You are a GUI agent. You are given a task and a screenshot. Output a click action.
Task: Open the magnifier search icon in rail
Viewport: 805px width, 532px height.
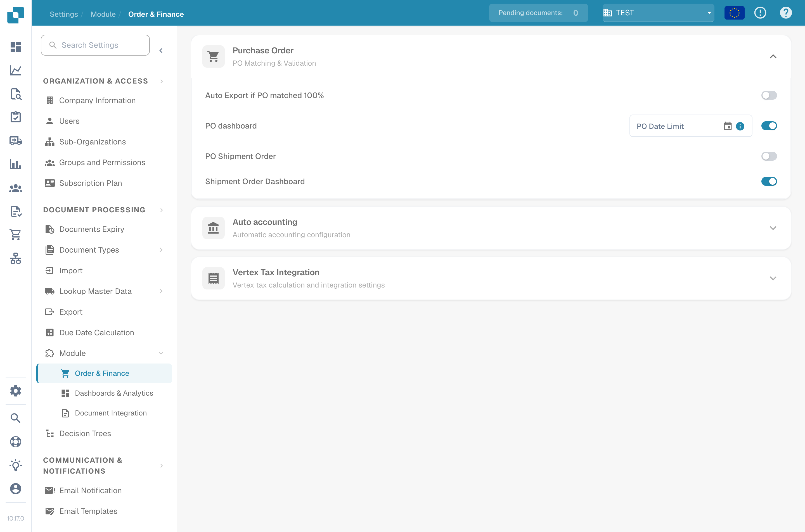tap(16, 418)
